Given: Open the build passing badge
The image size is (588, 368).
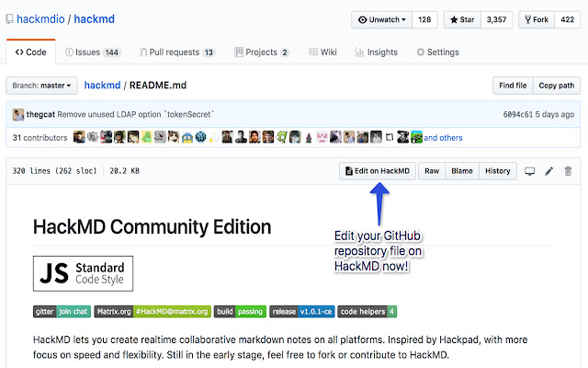Looking at the screenshot, I should point(240,311).
